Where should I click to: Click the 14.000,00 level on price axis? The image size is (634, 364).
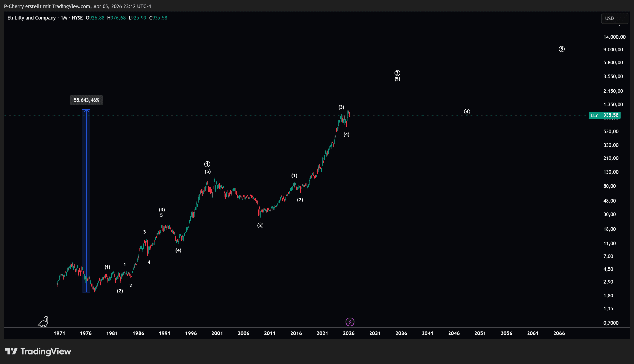pyautogui.click(x=614, y=37)
